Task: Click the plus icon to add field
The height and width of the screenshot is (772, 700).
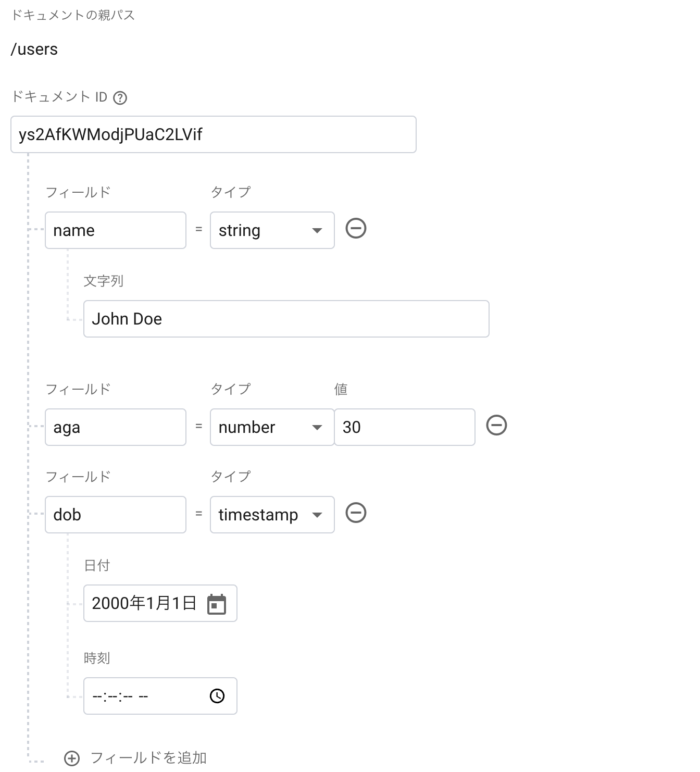Action: [x=72, y=758]
